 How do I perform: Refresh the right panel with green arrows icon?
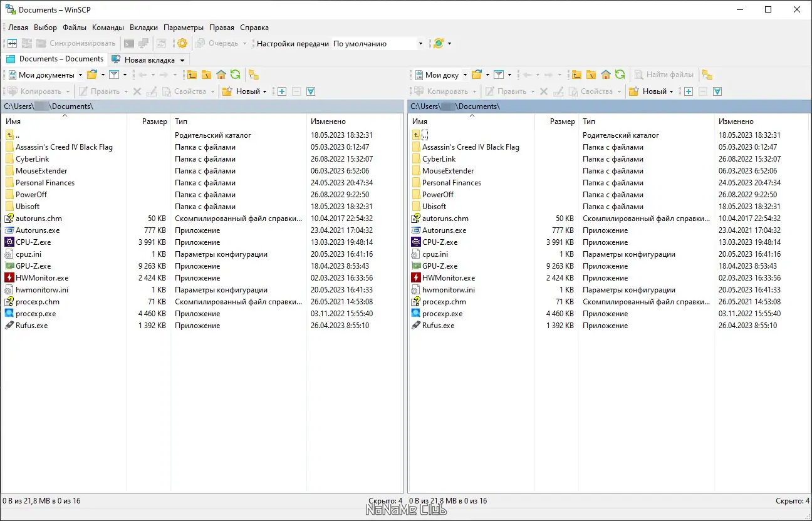pyautogui.click(x=620, y=75)
